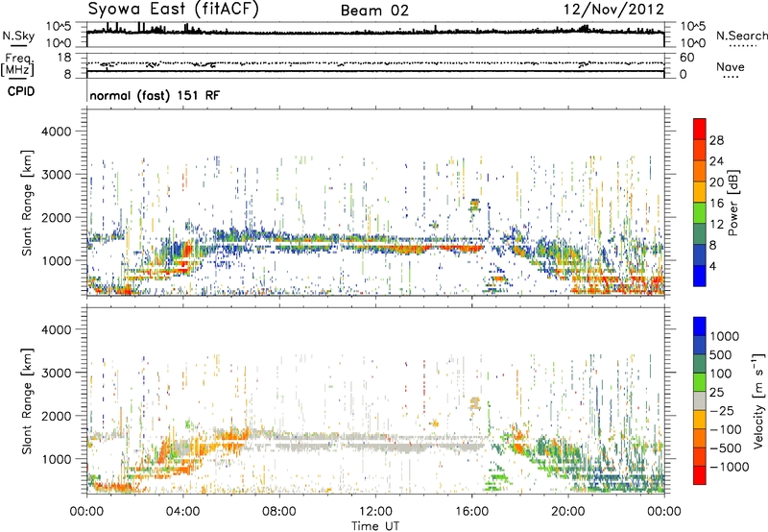Click the '2000' tick on velocity panel
Image resolution: width=768 pixels, height=532 pixels.
(x=56, y=416)
